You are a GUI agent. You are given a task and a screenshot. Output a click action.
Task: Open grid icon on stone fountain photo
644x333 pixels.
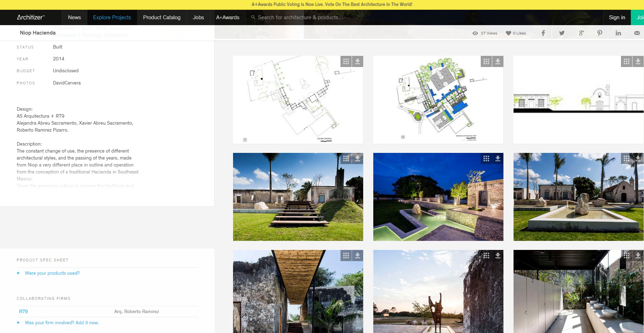(627, 158)
